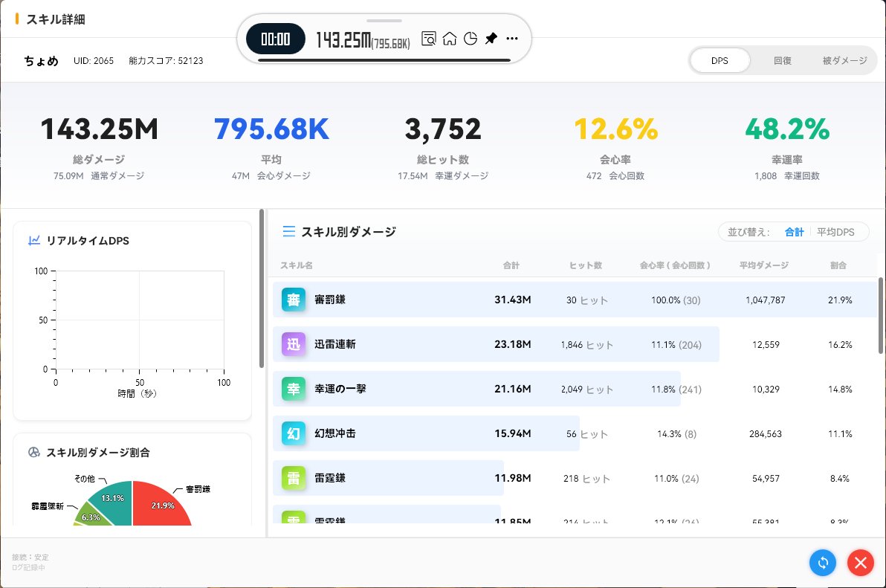Click the UID: 2065 label
The height and width of the screenshot is (588, 886).
93,60
